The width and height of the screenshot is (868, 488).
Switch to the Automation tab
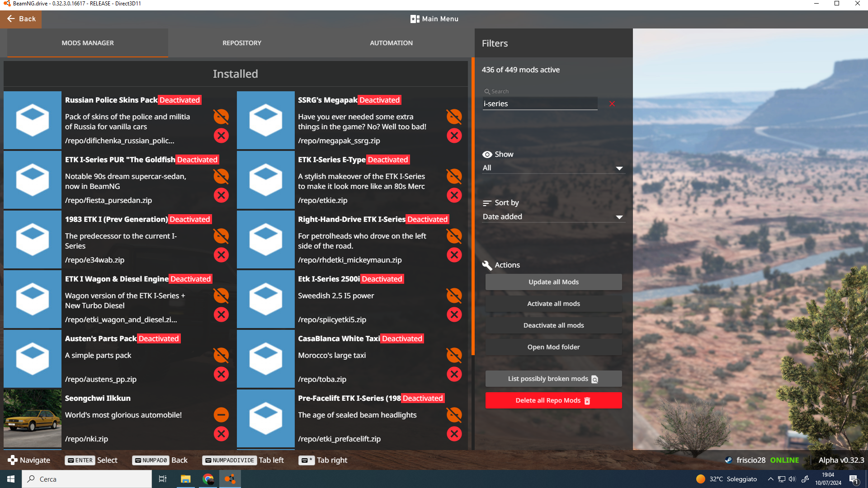coord(391,43)
